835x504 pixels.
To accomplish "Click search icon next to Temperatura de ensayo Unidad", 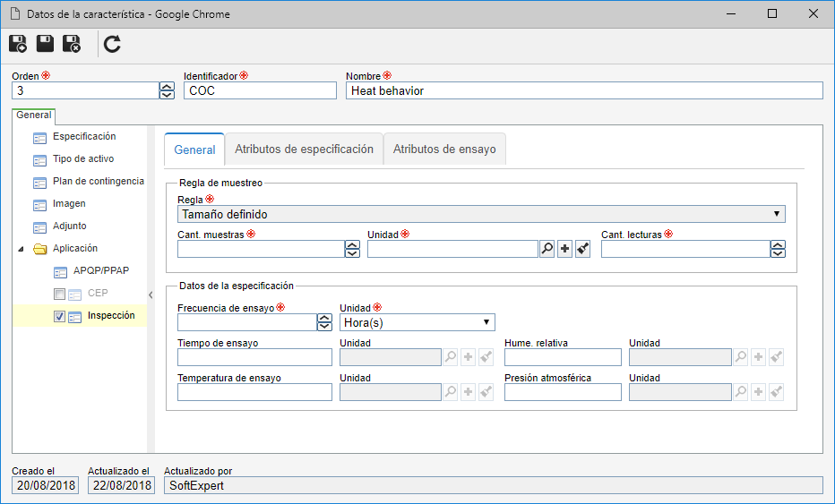I will tap(451, 392).
